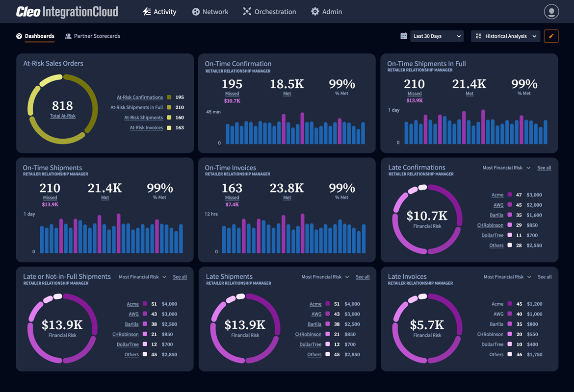Open Acme in Late Confirmations list
574x392 pixels.
pyautogui.click(x=497, y=195)
